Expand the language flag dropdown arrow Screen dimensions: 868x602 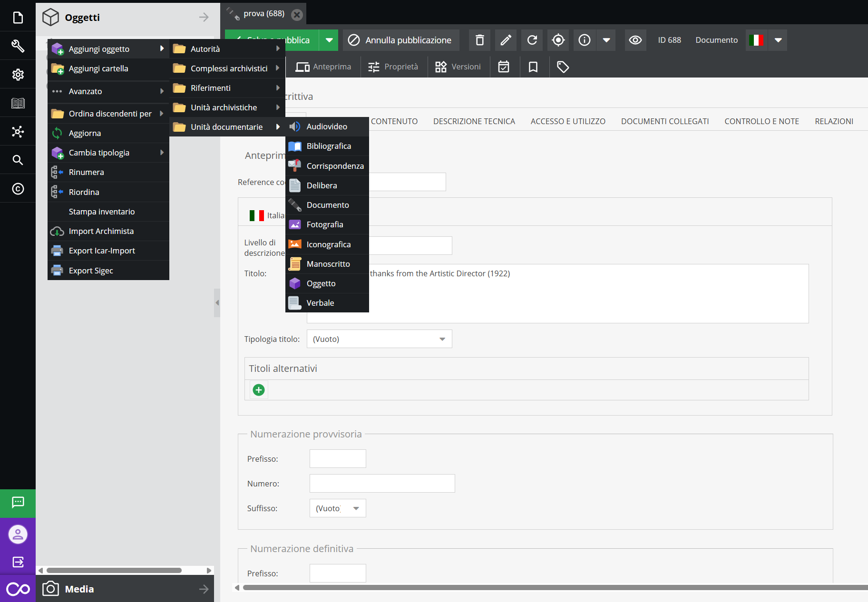coord(778,40)
